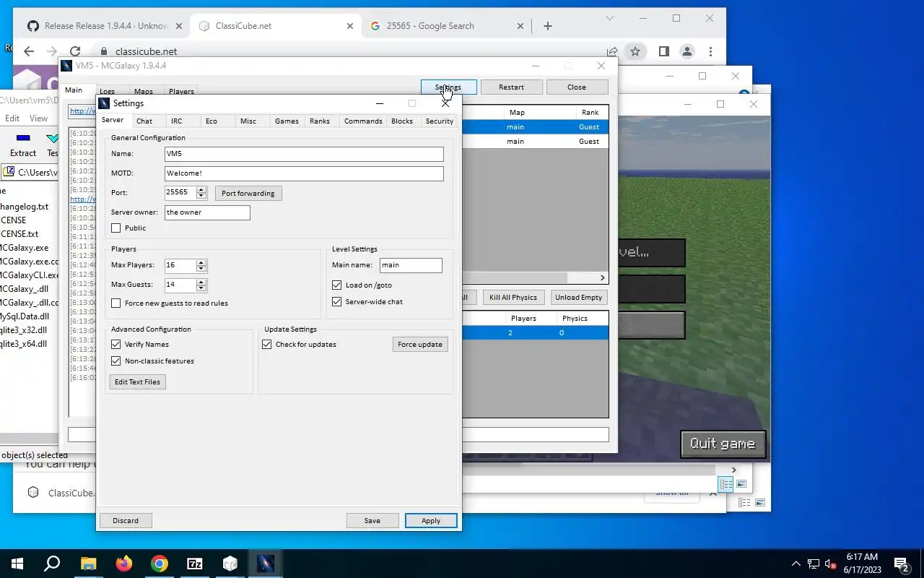
Task: Show hidden tray icons chevron
Action: click(x=796, y=564)
